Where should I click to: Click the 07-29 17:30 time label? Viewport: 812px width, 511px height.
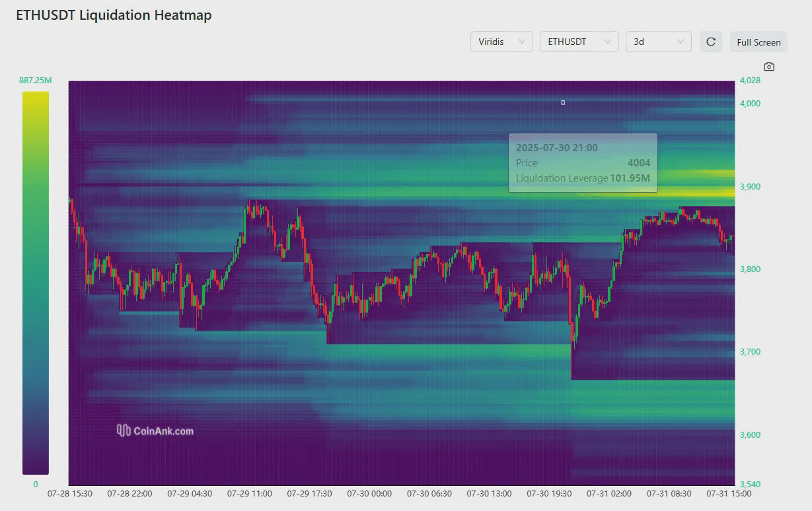(x=309, y=493)
